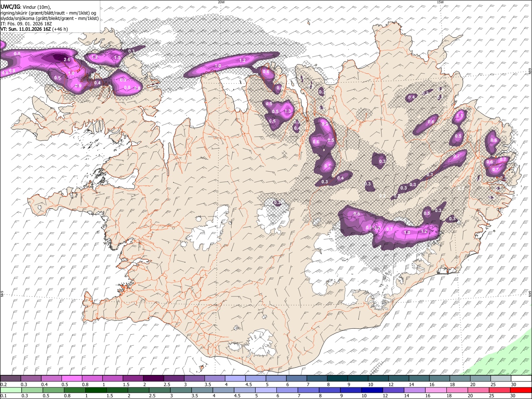
Task: Select the deep blue swatch starting at 10 in the lower legend
Action: coord(372,390)
